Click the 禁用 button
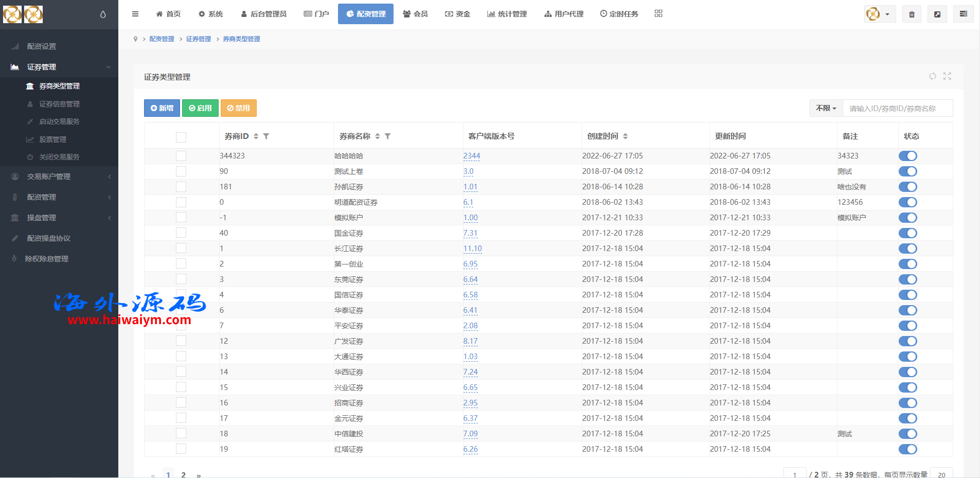The image size is (980, 478). 239,108
